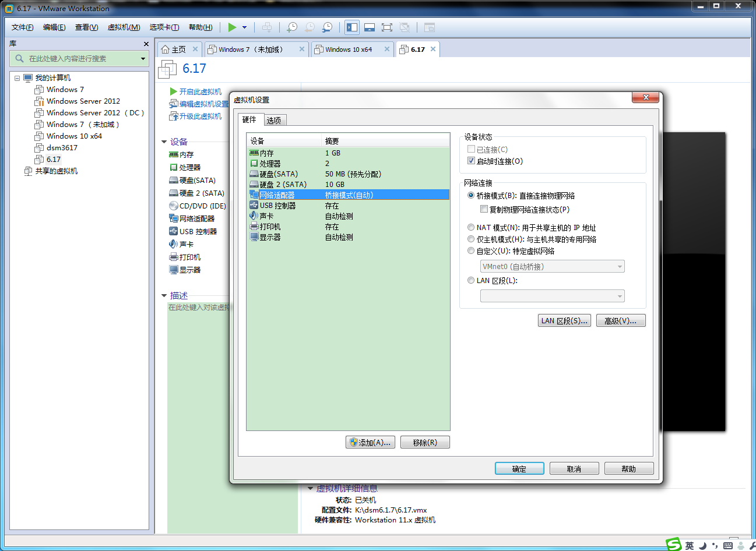The height and width of the screenshot is (551, 756).
Task: Select LAN 区段(L) radio button
Action: click(x=471, y=280)
